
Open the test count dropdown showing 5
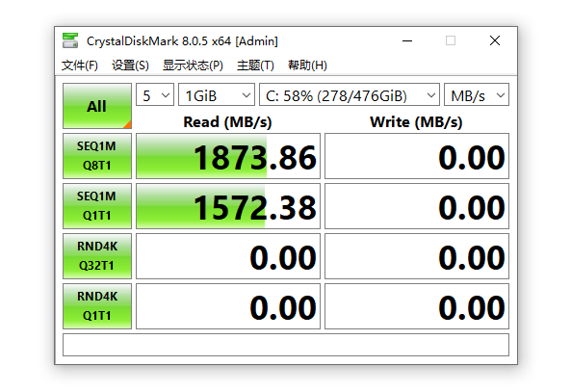[x=155, y=94]
